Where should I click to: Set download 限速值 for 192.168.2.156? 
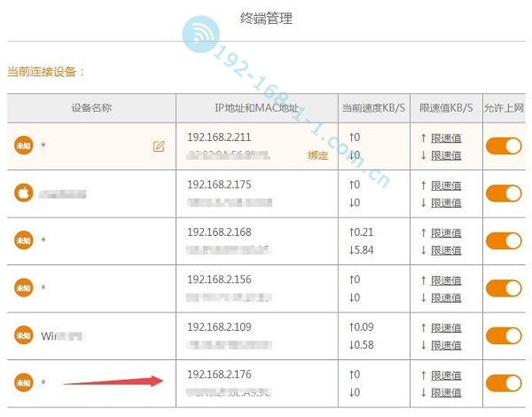(x=446, y=298)
